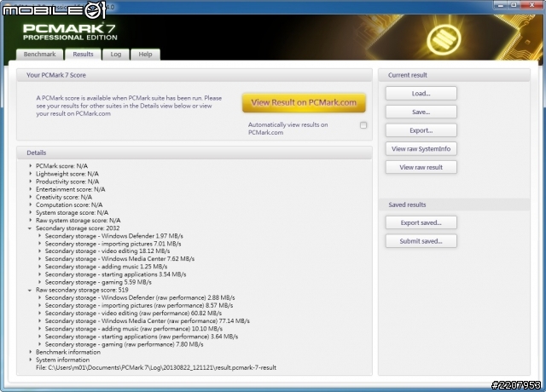Image resolution: width=546 pixels, height=392 pixels.
Task: Expand the System storage score row
Action: pyautogui.click(x=31, y=212)
